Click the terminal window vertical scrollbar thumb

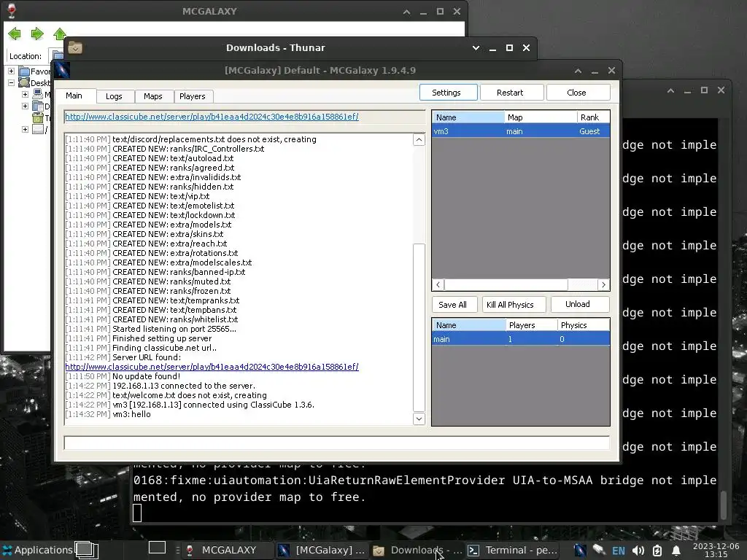click(x=724, y=505)
